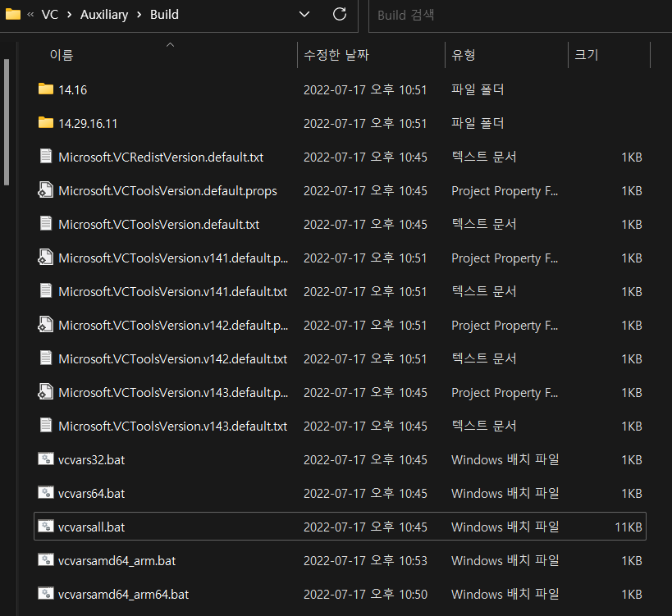This screenshot has width=672, height=616.
Task: Click the VCToolsVersion.v143.default props file icon
Action: [46, 391]
